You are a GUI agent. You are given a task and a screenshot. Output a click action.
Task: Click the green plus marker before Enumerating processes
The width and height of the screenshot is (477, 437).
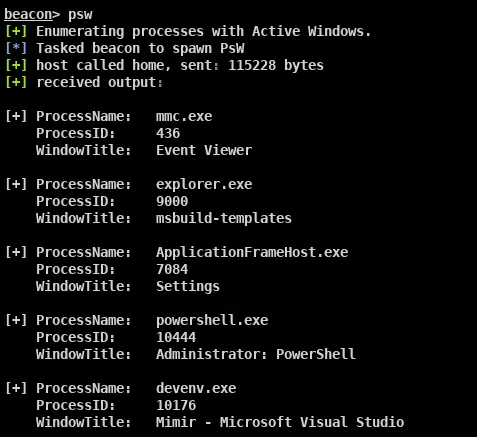(x=16, y=31)
